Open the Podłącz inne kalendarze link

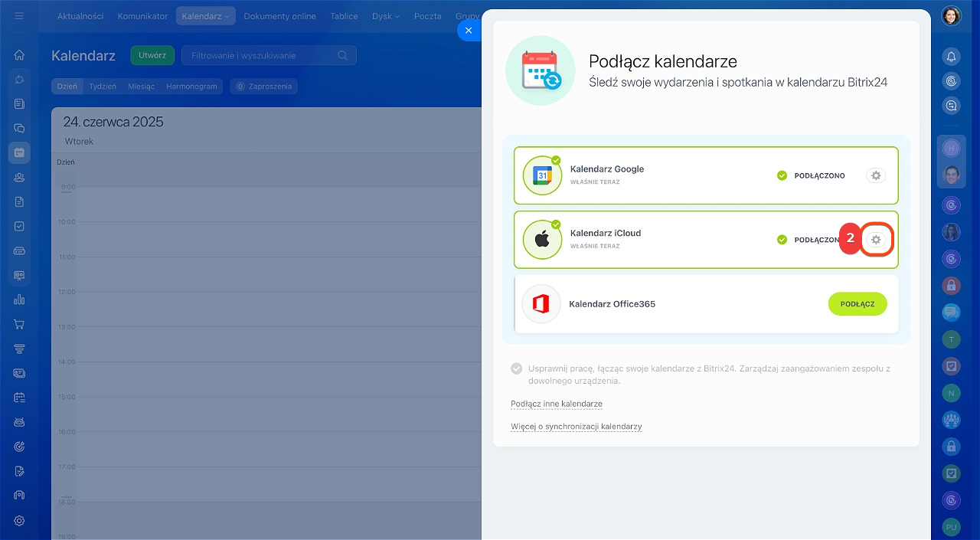point(557,404)
